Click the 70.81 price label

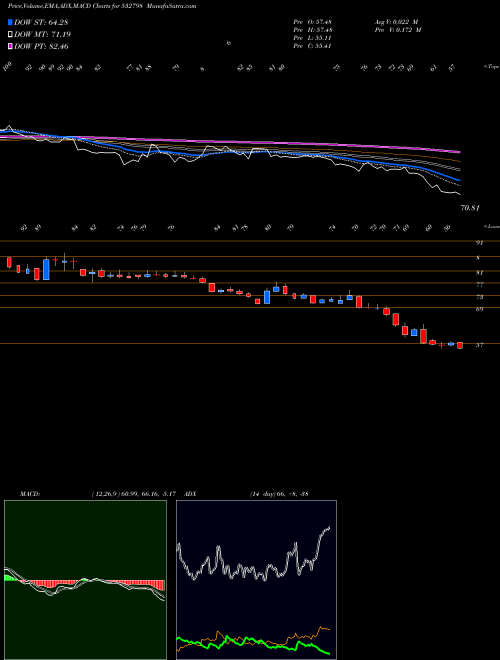click(470, 208)
